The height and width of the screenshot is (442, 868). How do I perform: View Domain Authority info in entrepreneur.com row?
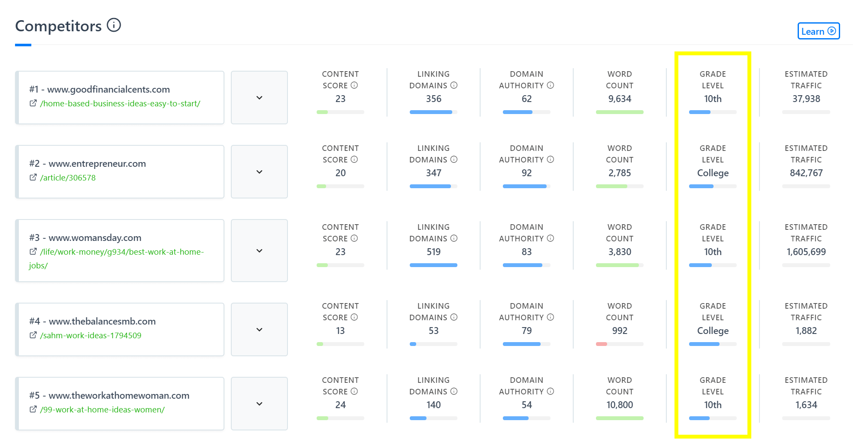point(550,159)
